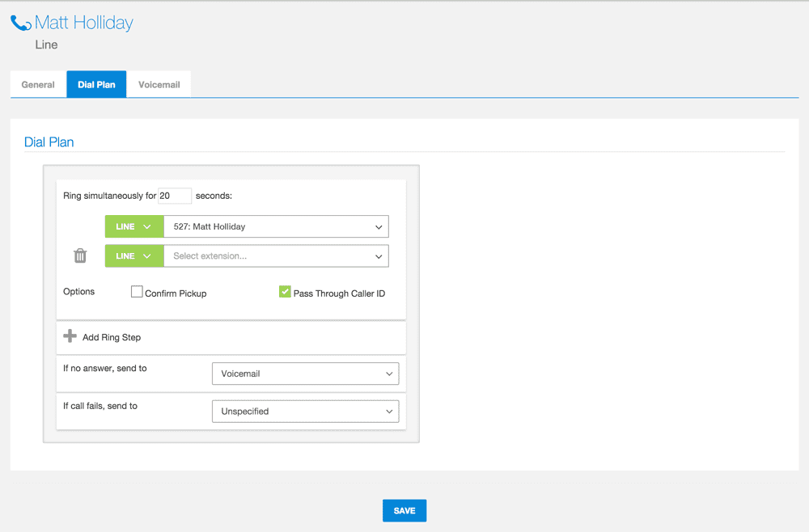Click the phone icon beside Matt Holliday
Image resolution: width=809 pixels, height=532 pixels.
pyautogui.click(x=21, y=23)
